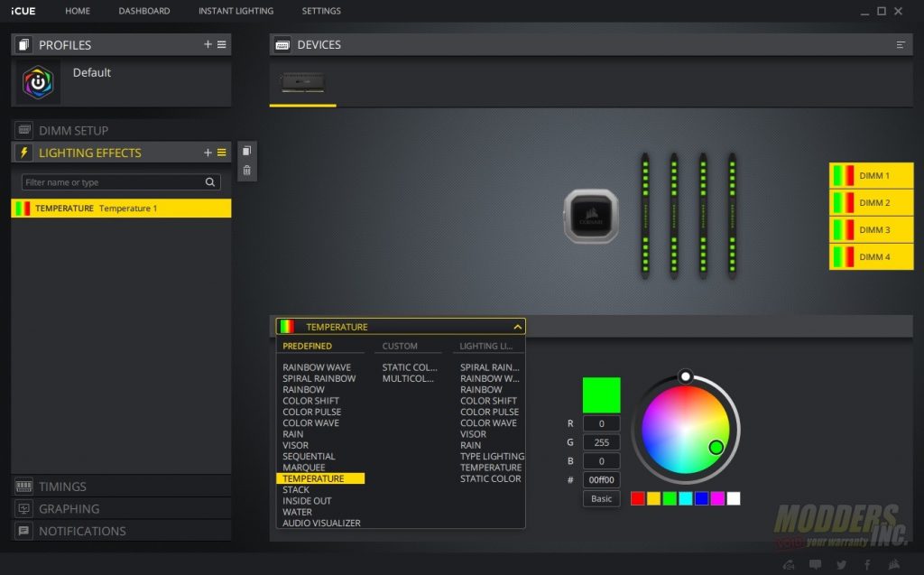The height and width of the screenshot is (575, 924).
Task: Choose Audio Visualizer effect
Action: click(x=321, y=524)
